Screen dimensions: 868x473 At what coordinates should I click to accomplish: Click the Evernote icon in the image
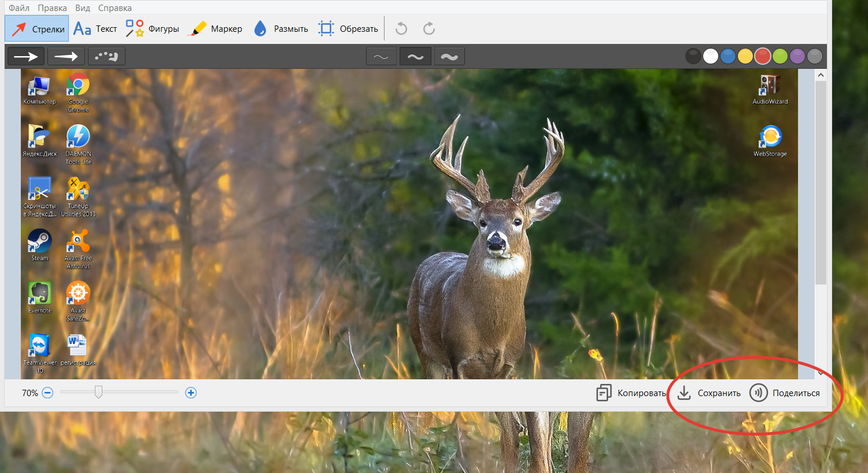[x=39, y=297]
